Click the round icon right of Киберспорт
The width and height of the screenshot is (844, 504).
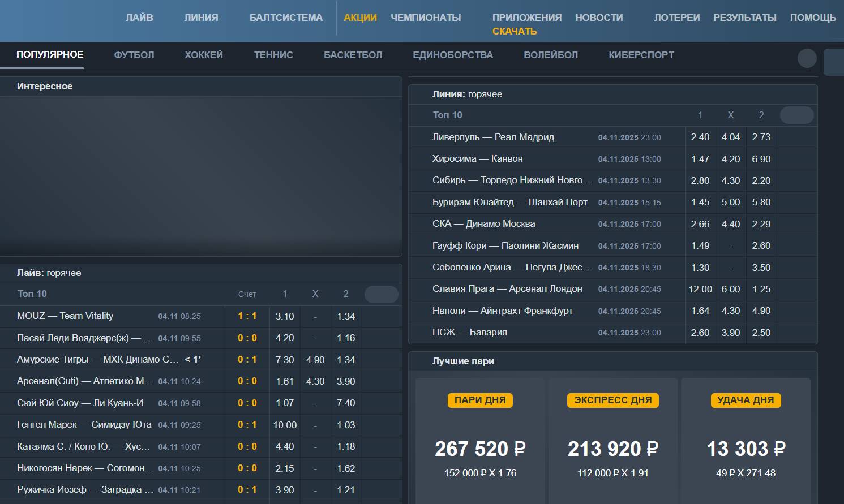click(x=807, y=58)
